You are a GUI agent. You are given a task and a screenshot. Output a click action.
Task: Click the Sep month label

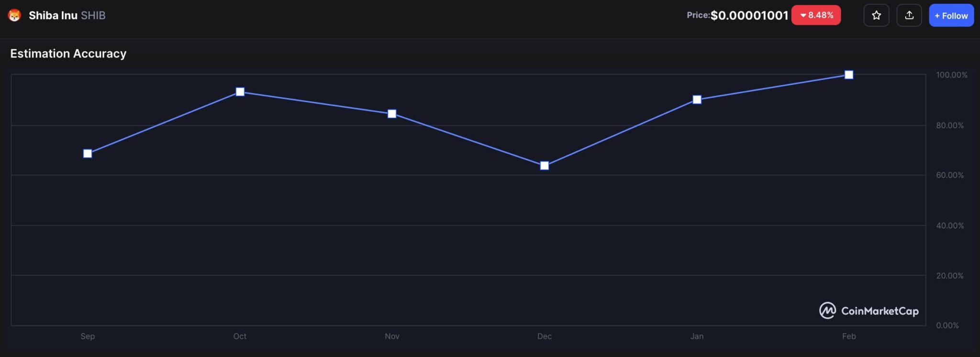(88, 336)
